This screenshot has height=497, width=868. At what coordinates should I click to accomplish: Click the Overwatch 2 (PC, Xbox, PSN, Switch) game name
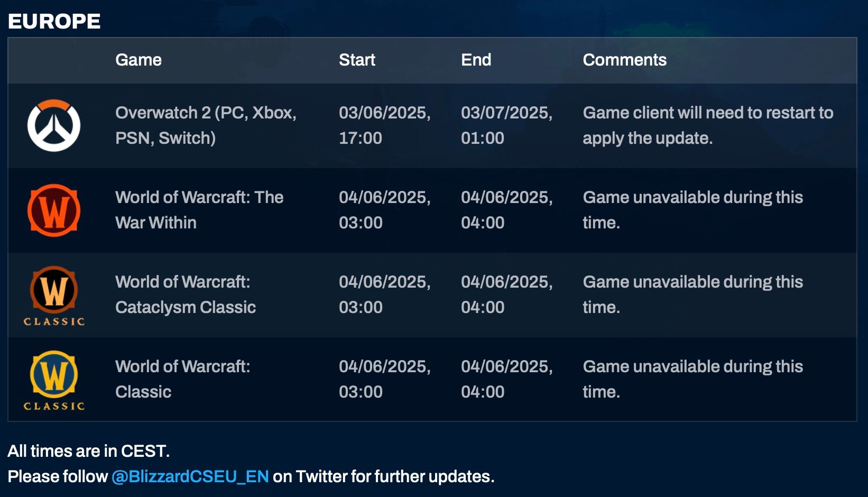[x=206, y=125]
